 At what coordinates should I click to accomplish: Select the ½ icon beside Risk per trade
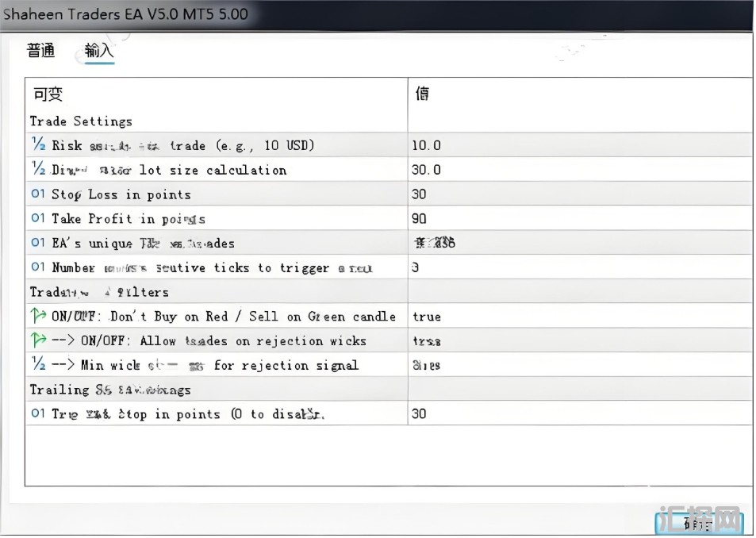(36, 145)
